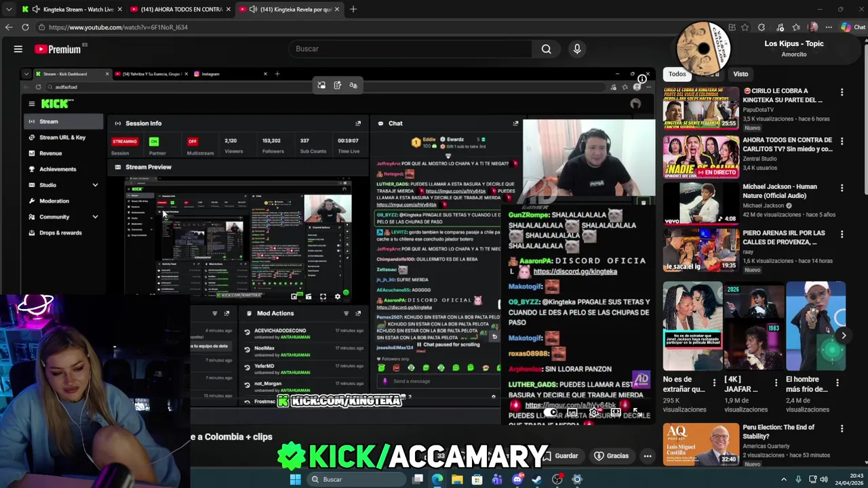Go back with the browser back arrow
Image resolution: width=868 pixels, height=488 pixels.
[x=9, y=27]
